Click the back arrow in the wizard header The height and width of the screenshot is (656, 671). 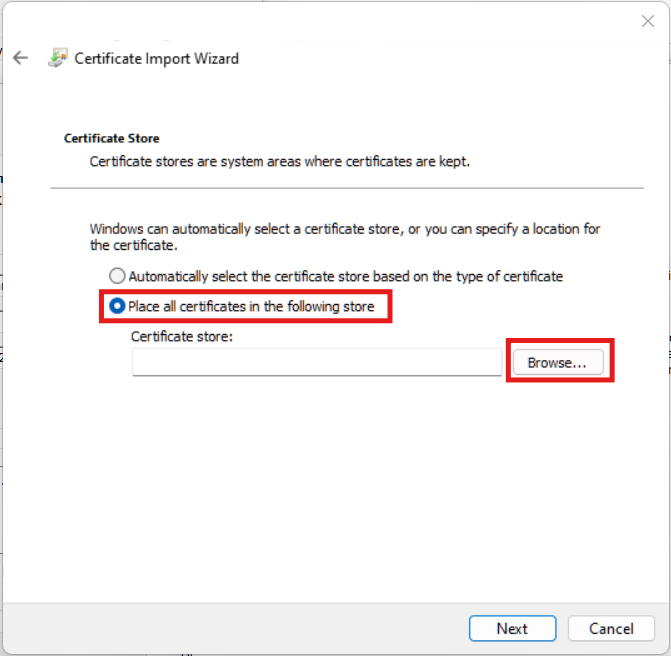click(x=20, y=58)
